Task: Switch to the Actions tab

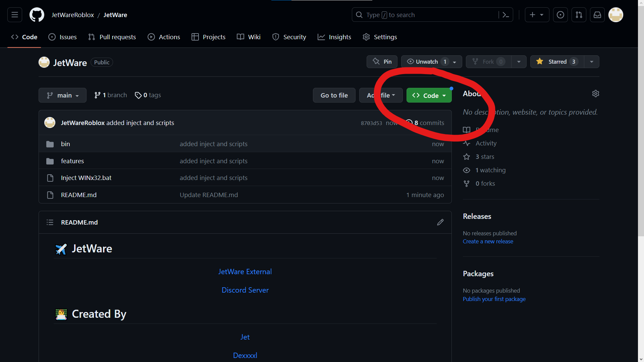Action: (164, 37)
